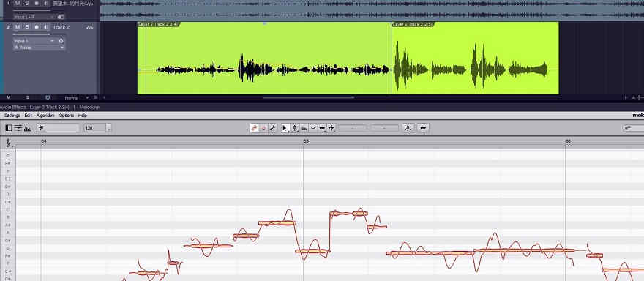
Task: Click the Melodyne transfer button
Action: tap(254, 128)
